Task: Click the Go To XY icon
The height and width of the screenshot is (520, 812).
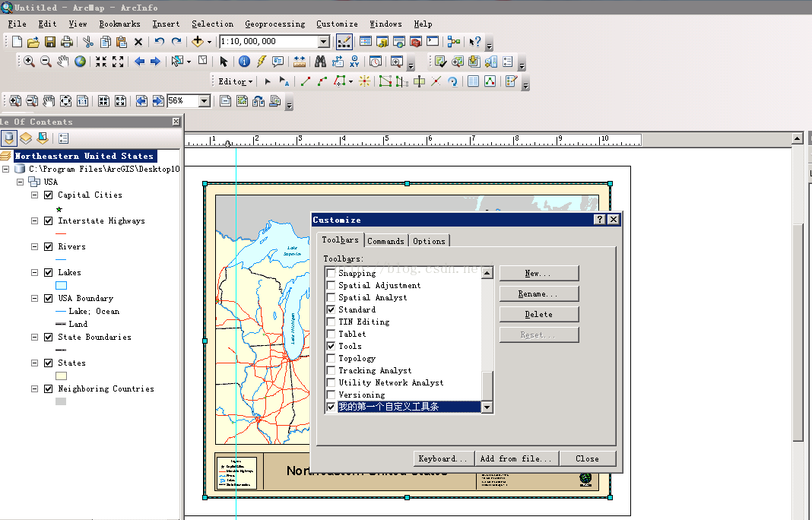Action: (354, 62)
